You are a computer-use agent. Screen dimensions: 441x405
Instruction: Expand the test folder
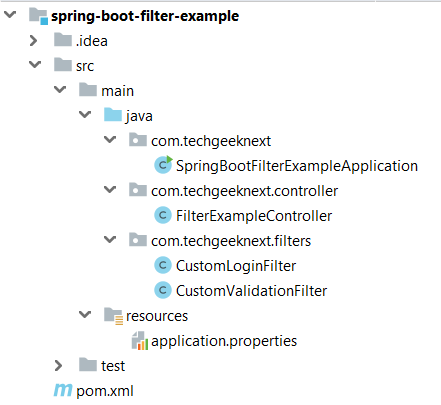58,366
